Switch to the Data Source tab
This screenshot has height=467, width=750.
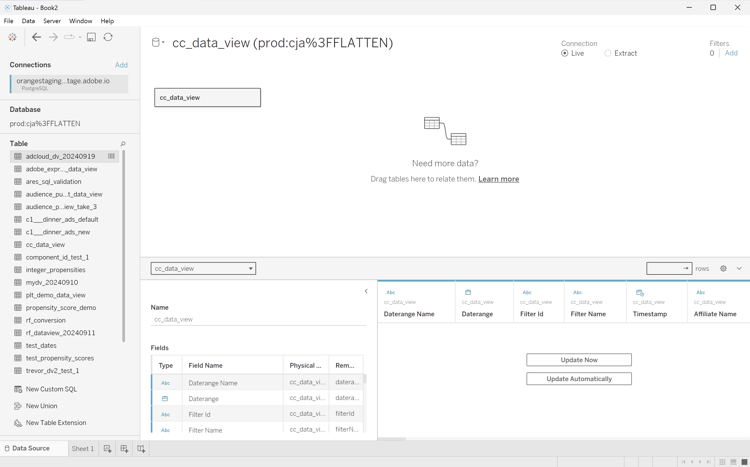[33, 448]
